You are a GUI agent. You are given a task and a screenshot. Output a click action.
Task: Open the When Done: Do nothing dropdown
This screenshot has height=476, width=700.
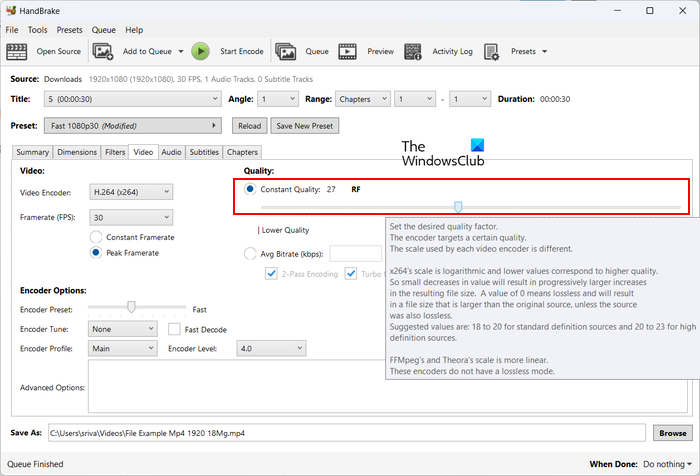pos(667,464)
